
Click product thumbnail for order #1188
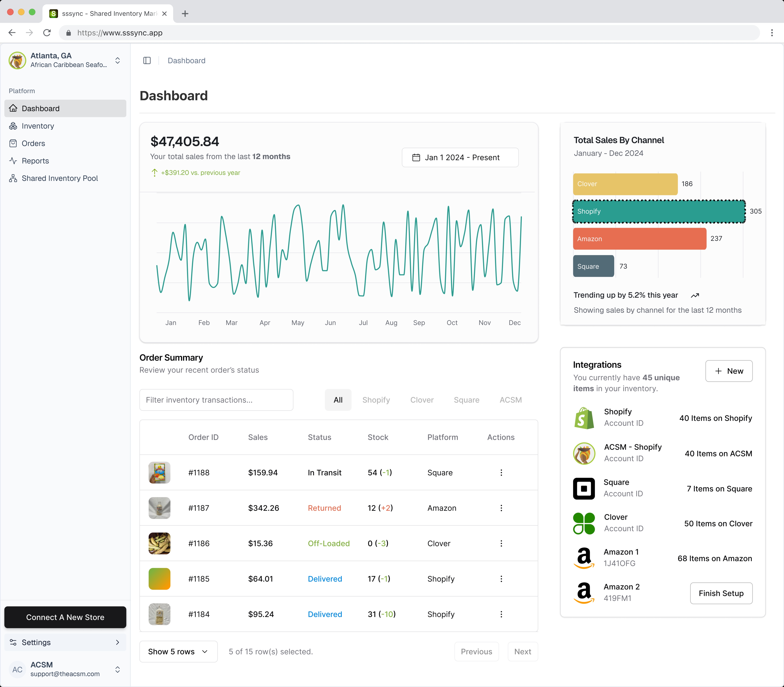pos(159,473)
